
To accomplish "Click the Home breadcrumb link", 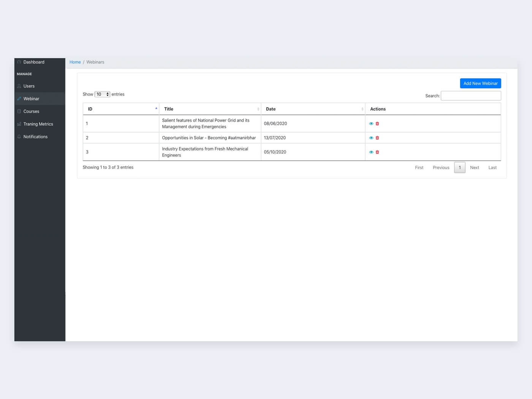I will 75,62.
